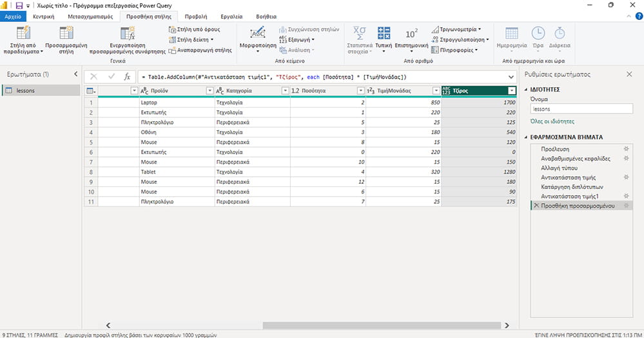Click the help question mark icon

click(x=639, y=16)
